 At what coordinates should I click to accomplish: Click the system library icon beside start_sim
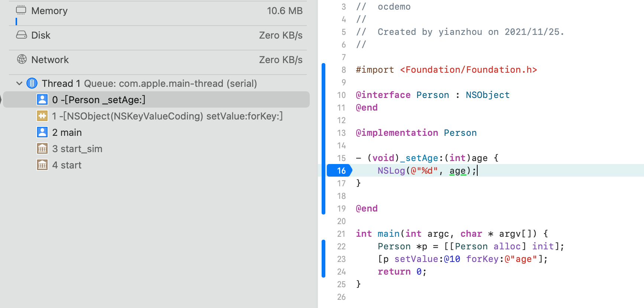point(42,148)
